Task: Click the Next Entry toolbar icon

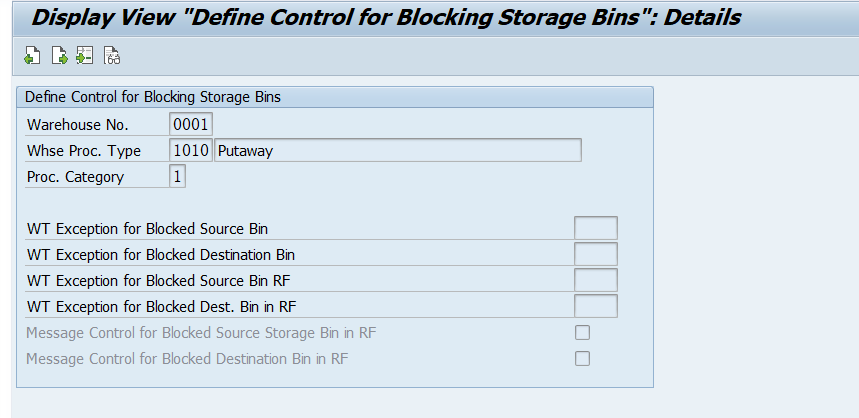Action: click(59, 56)
